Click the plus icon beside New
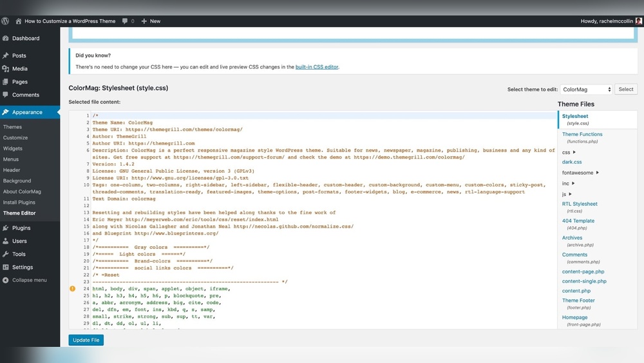644x363 pixels. pyautogui.click(x=144, y=21)
